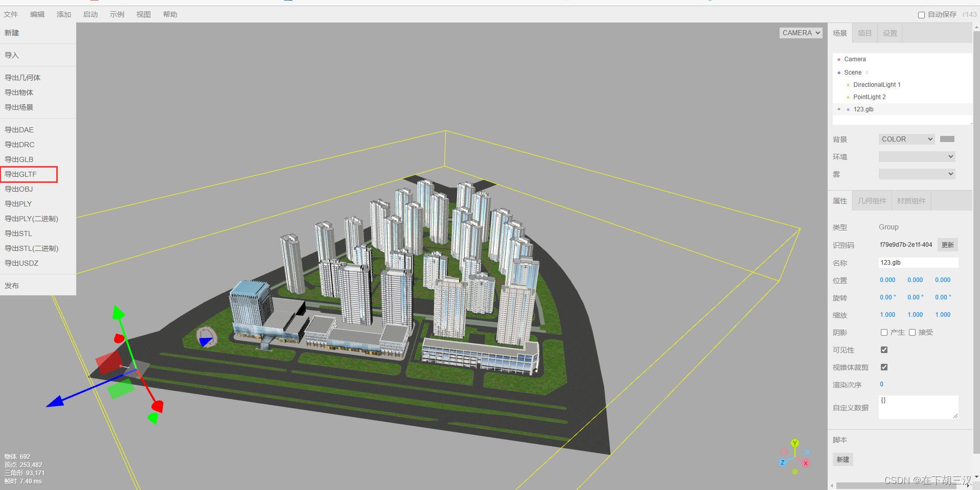Screen dimensions: 980x490
Task: Switch to the 设置 tab
Action: pos(890,33)
